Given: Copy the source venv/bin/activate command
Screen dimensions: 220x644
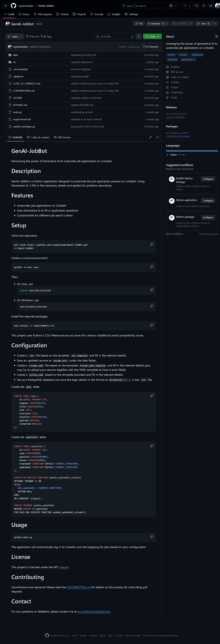Looking at the screenshot, I should click(x=152, y=290).
